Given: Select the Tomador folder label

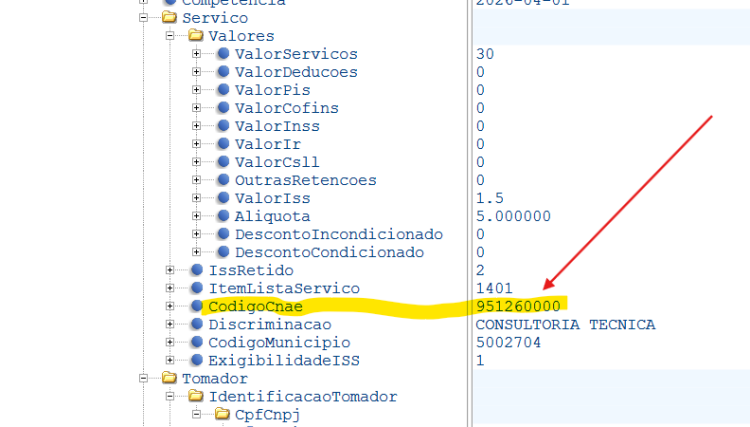Looking at the screenshot, I should click(x=215, y=379).
